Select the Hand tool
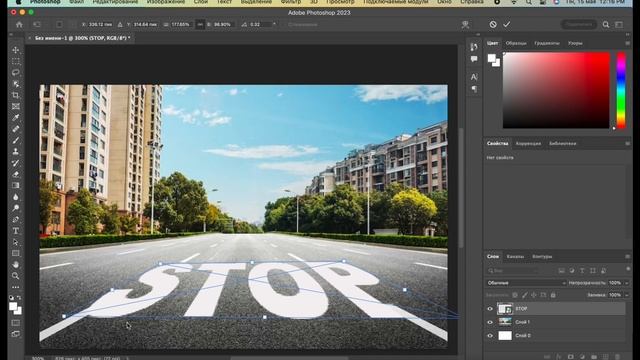Screen dimensions: 640x360 point(16,264)
